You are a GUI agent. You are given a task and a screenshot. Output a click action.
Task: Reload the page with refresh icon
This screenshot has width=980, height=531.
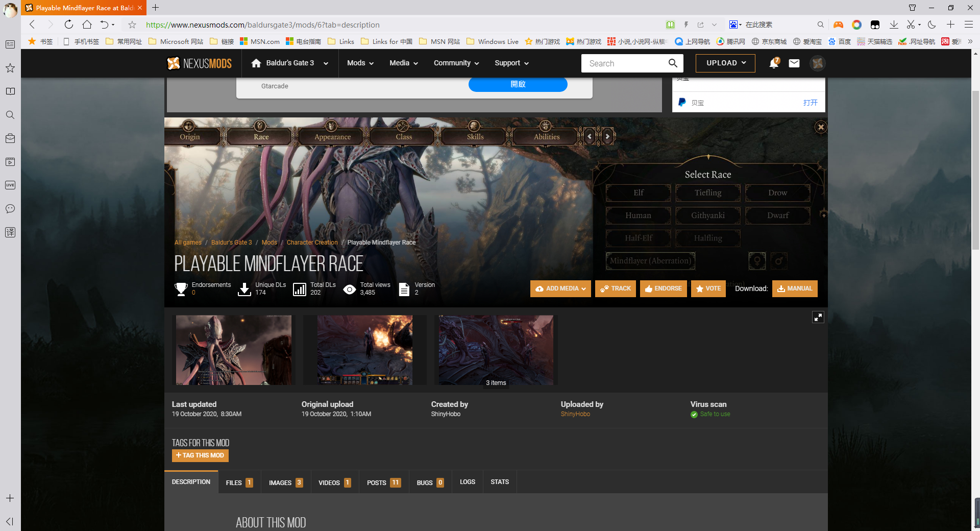click(x=68, y=25)
